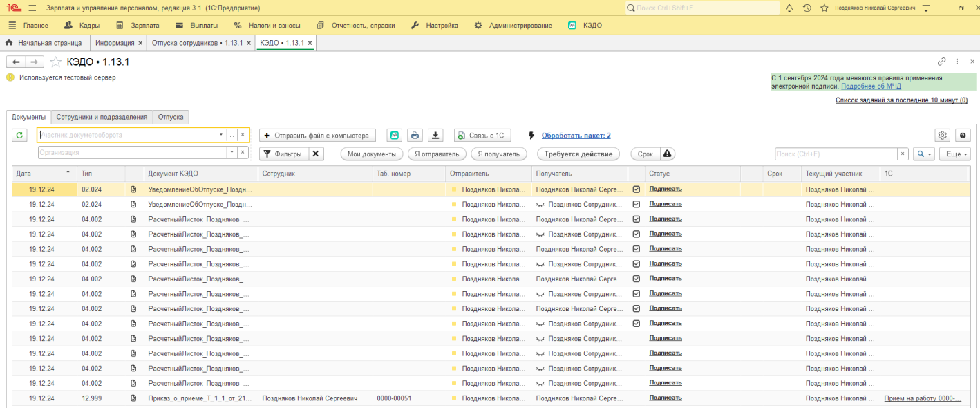Go back with the left arrow button
The image size is (980, 408).
coord(16,62)
